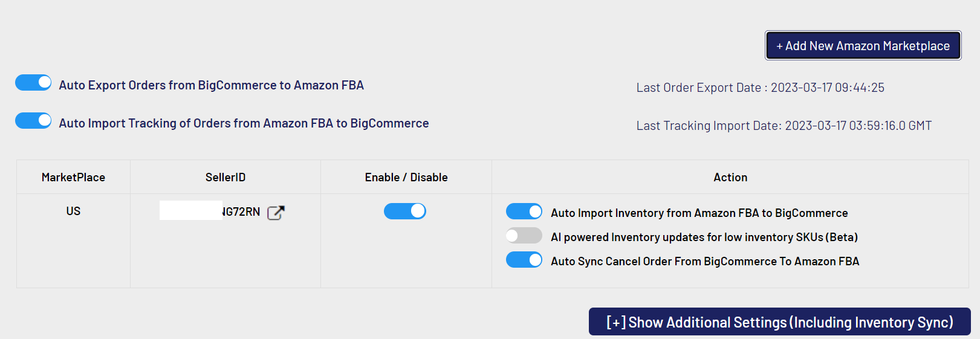Image resolution: width=980 pixels, height=339 pixels.
Task: Switch off Auto Import Inventory toggle
Action: pos(524,211)
